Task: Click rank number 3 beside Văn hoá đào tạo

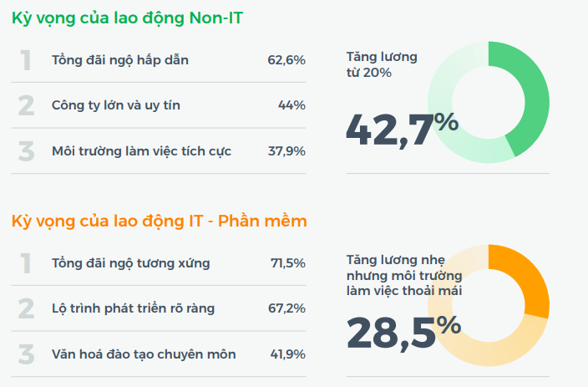Action: click(x=26, y=354)
